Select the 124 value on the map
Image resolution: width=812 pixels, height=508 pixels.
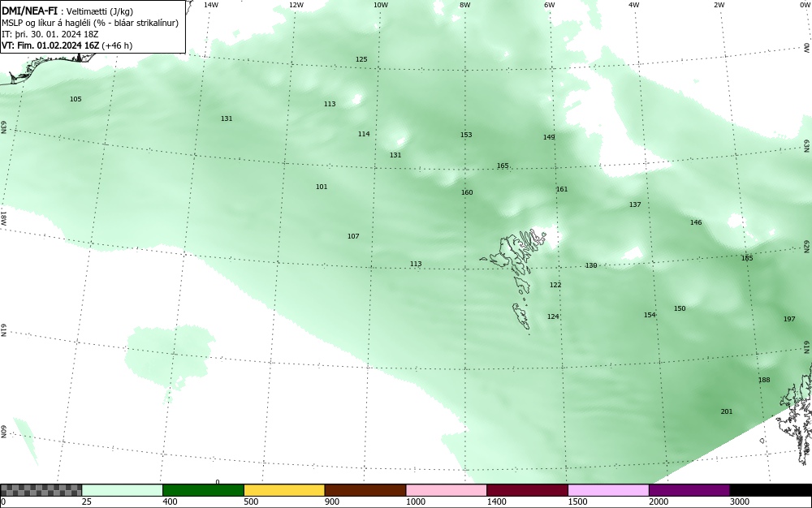click(x=553, y=316)
